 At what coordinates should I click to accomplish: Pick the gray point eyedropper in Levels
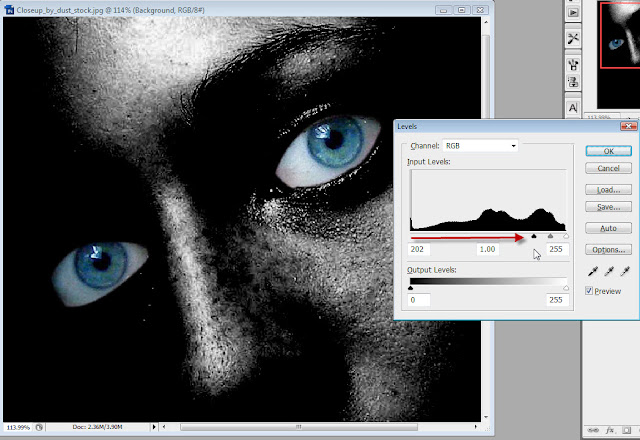609,271
